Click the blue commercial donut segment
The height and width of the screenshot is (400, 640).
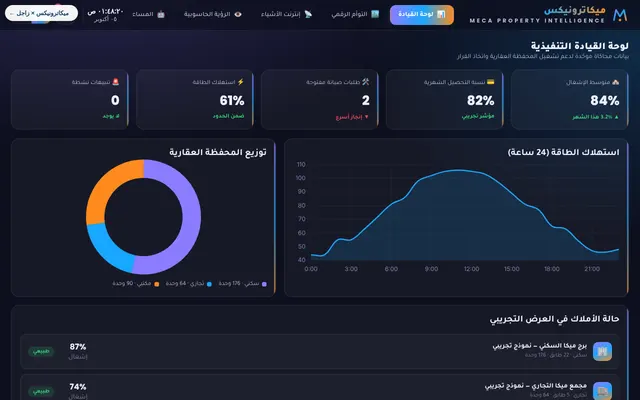[107, 249]
